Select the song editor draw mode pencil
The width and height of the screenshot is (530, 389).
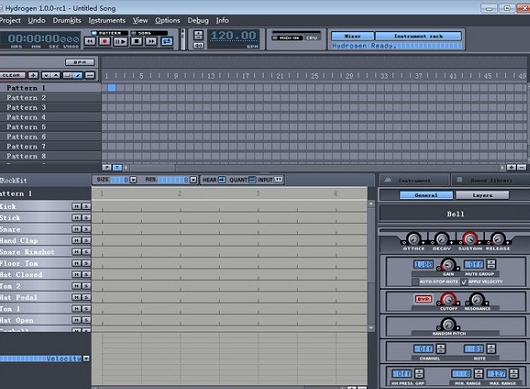click(x=78, y=75)
